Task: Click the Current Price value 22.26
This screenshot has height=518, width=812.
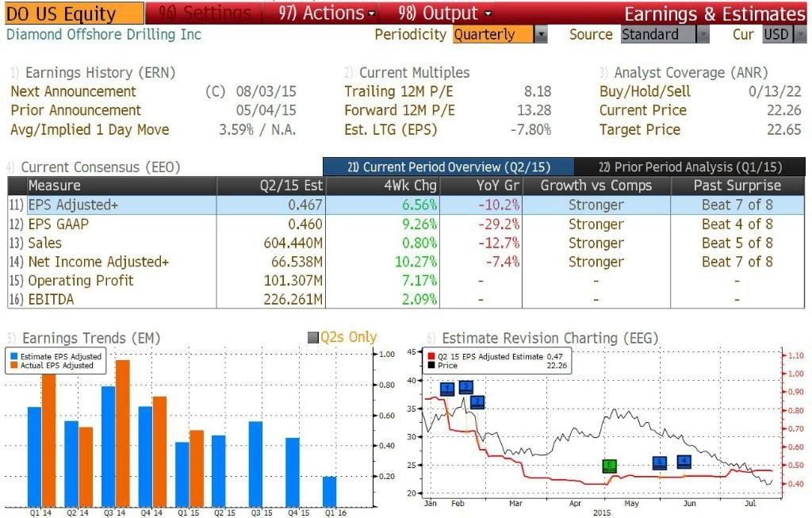Action: coord(784,110)
